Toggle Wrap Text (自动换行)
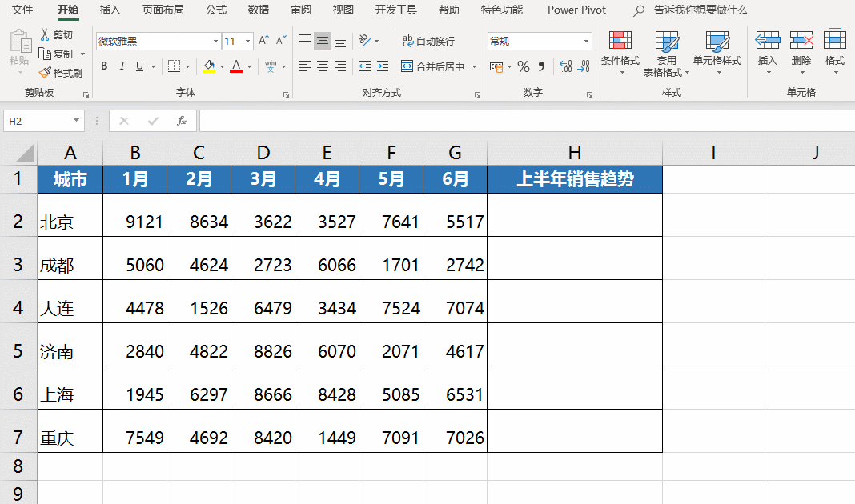This screenshot has width=855, height=504. point(428,41)
